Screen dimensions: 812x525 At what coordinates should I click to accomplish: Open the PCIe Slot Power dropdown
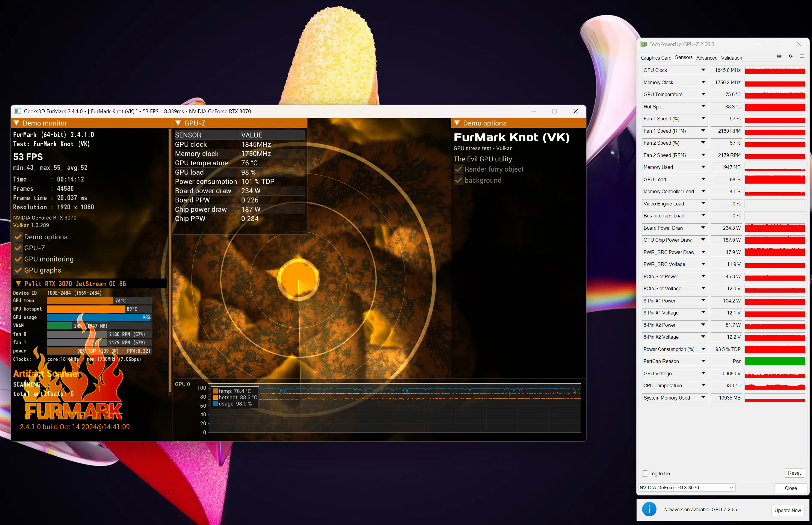pos(703,276)
